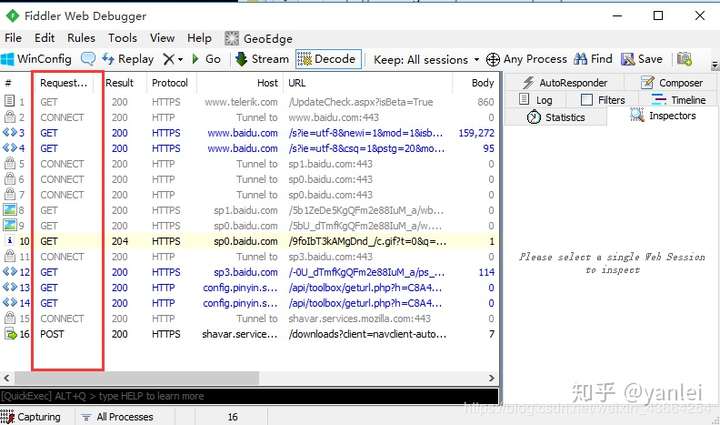The height and width of the screenshot is (425, 720).
Task: Open the File menu
Action: [x=13, y=38]
